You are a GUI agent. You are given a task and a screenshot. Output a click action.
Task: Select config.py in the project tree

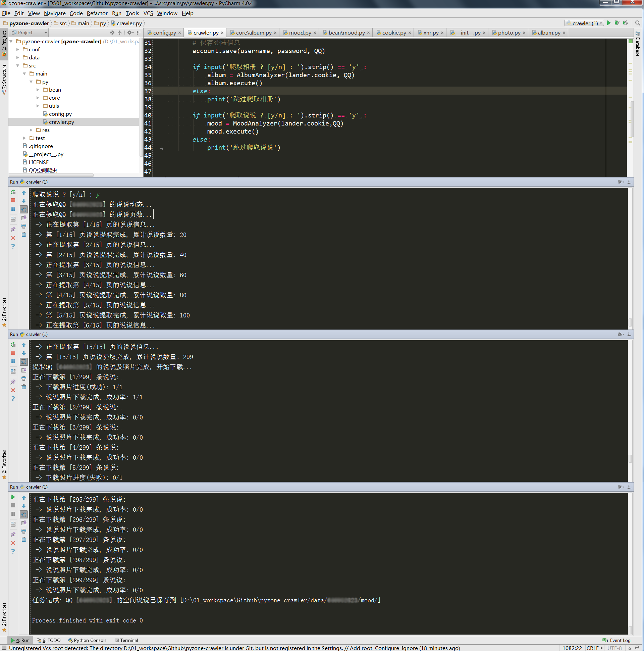[x=60, y=114]
